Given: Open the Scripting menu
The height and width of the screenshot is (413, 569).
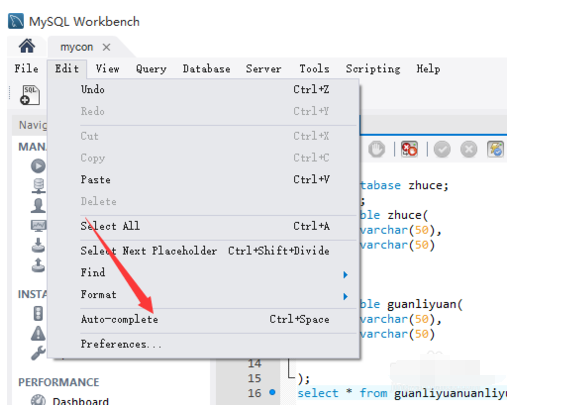Looking at the screenshot, I should 373,69.
